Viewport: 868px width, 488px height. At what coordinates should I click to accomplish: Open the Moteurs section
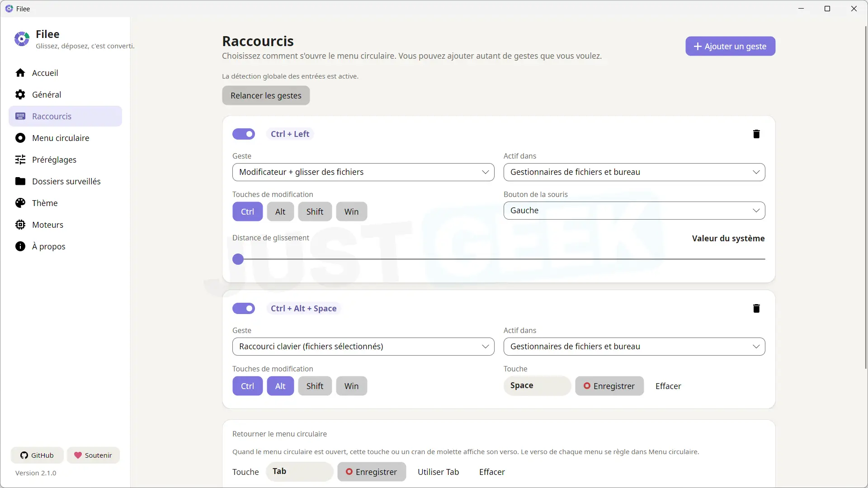(65, 225)
